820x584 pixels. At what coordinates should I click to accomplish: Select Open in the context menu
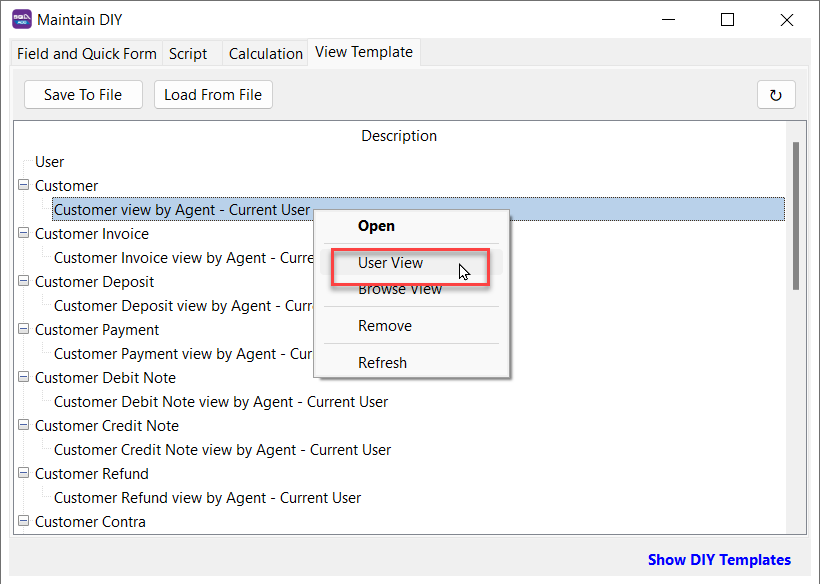(x=377, y=226)
